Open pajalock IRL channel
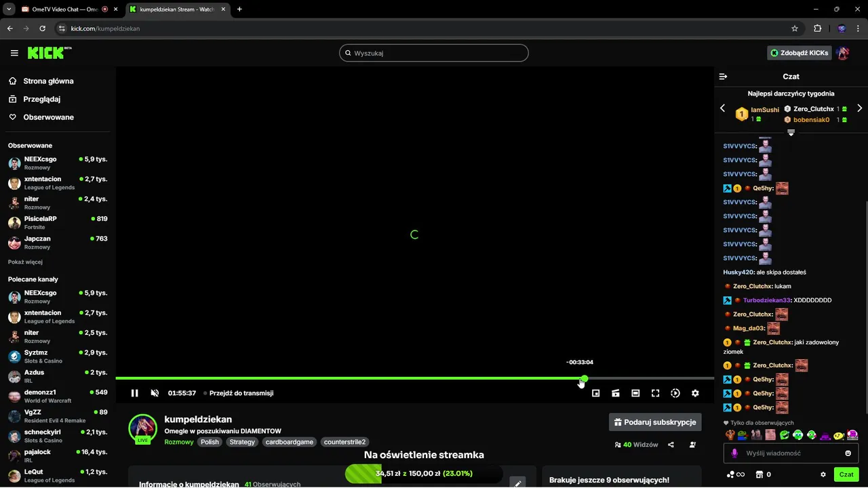 tap(58, 455)
